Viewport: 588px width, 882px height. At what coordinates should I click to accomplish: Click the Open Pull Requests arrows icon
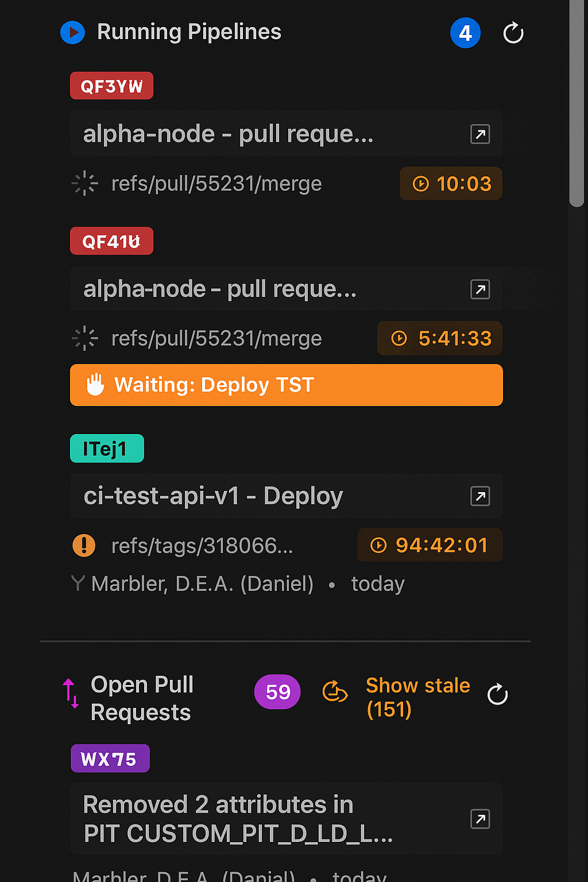[x=71, y=693]
